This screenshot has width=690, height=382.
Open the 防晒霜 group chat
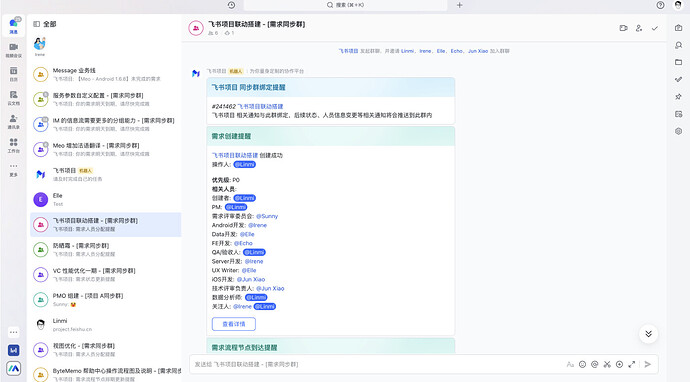tap(106, 250)
